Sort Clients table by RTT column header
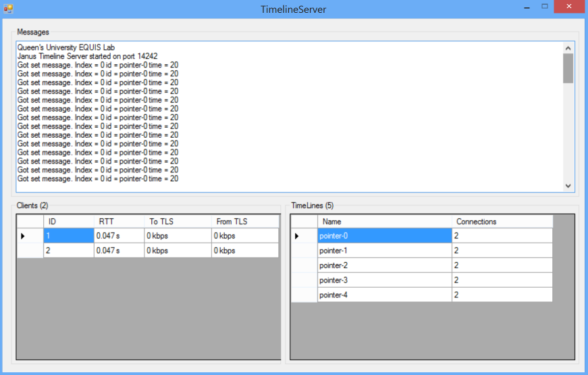The width and height of the screenshot is (588, 375). point(119,222)
